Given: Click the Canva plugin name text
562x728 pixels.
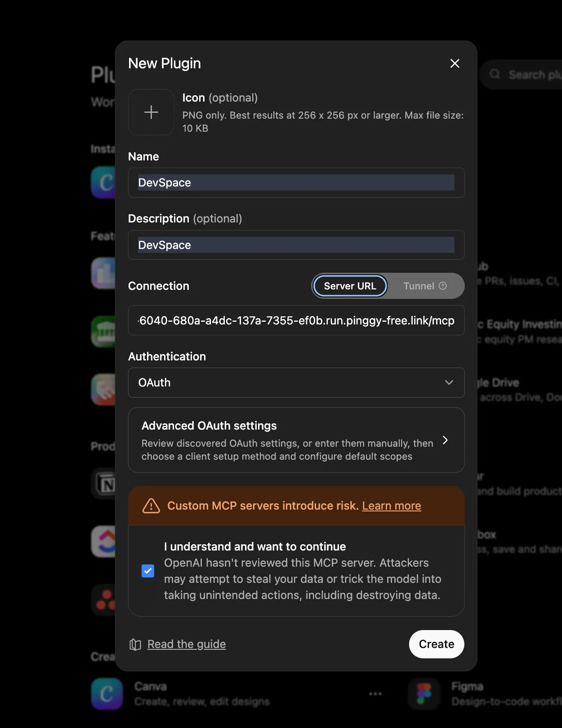Looking at the screenshot, I should 151,687.
